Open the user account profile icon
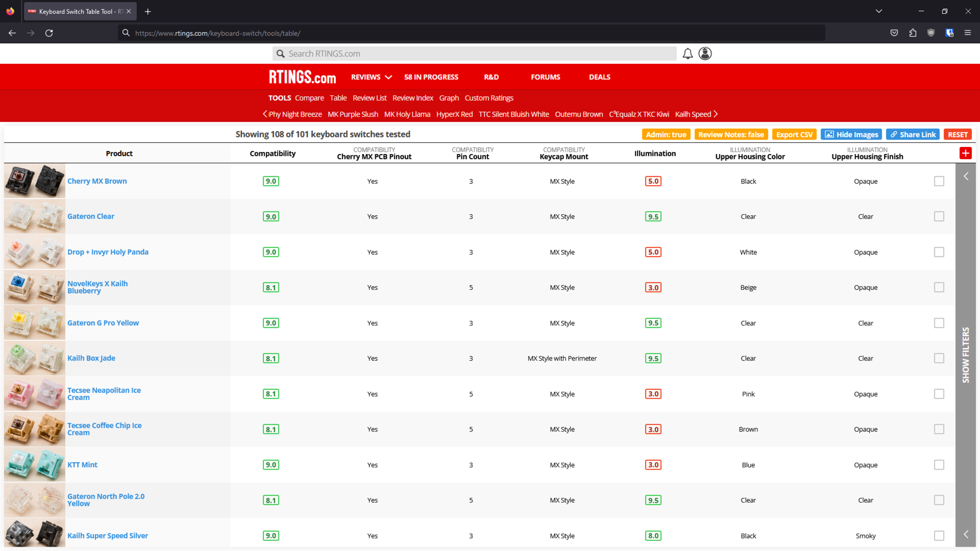This screenshot has width=980, height=551. (x=705, y=54)
